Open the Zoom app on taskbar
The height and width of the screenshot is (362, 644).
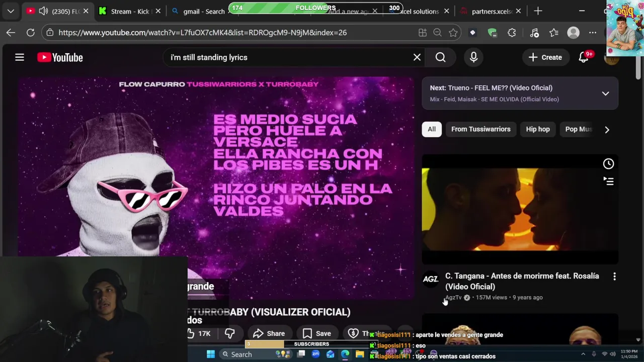pos(315,354)
